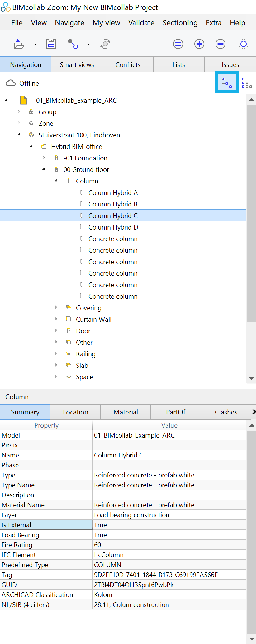Open the Sectioning menu

tap(180, 23)
